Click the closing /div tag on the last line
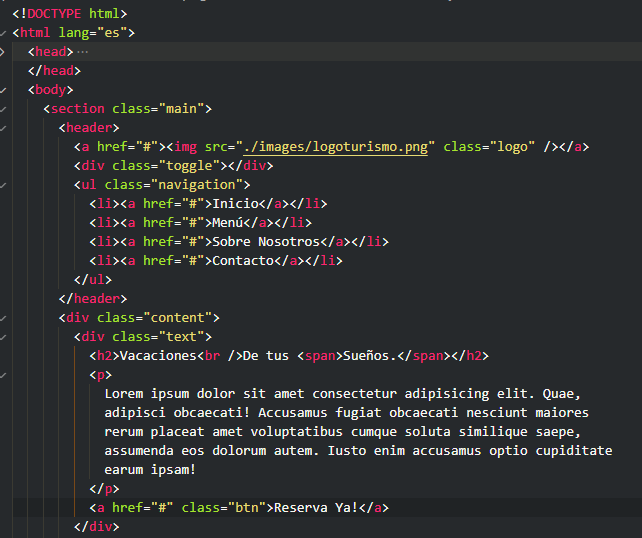Image resolution: width=642 pixels, height=538 pixels. click(97, 527)
